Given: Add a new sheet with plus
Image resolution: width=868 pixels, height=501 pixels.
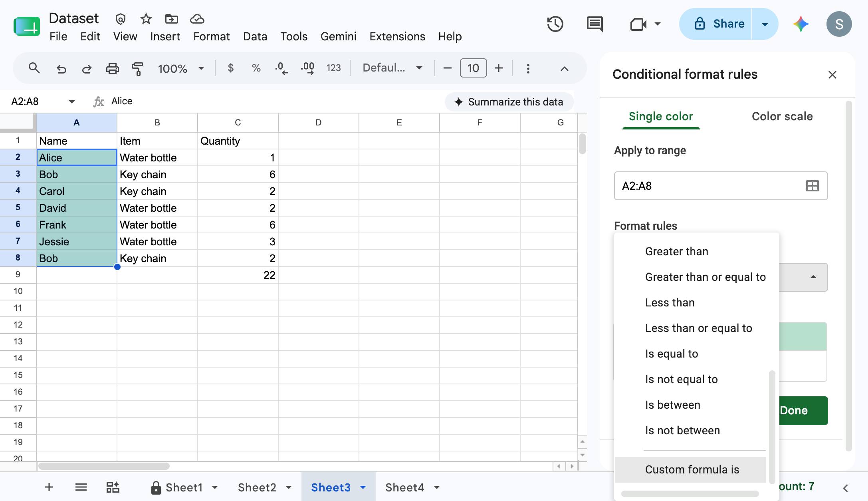Looking at the screenshot, I should 49,487.
